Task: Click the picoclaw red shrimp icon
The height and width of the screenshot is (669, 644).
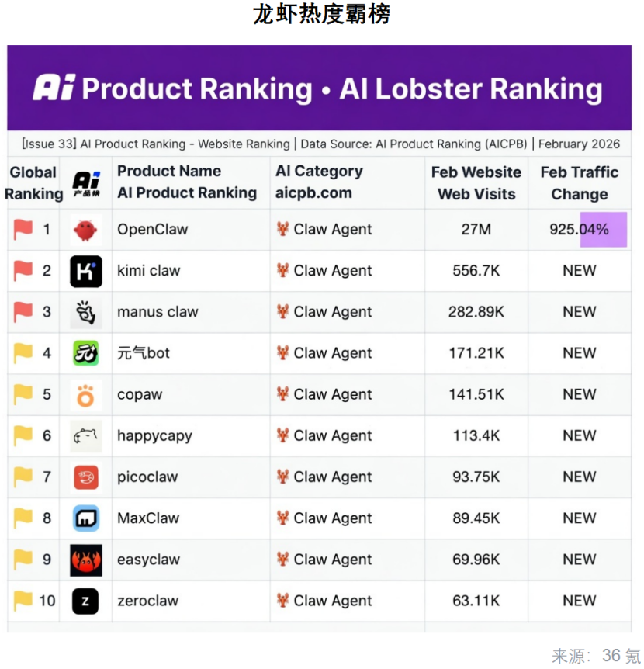Action: [86, 477]
